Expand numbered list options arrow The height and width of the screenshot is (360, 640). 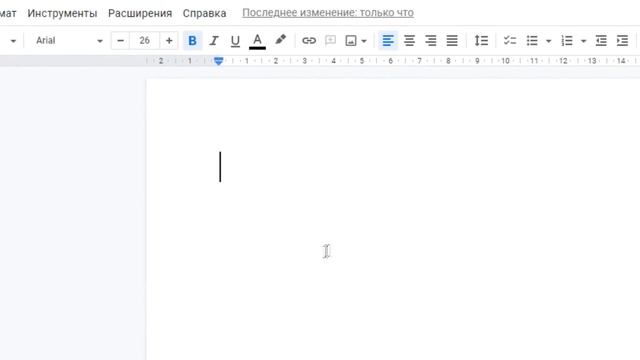(584, 41)
